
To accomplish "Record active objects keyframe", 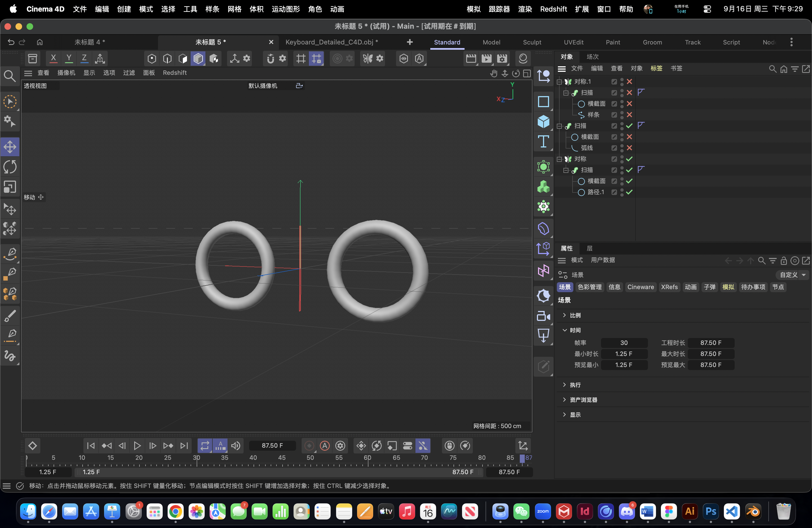I will coord(309,445).
